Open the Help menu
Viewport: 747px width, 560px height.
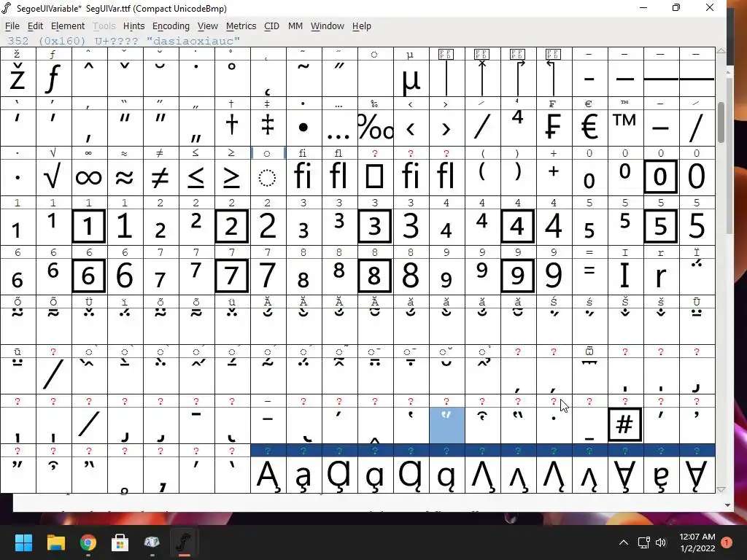362,26
